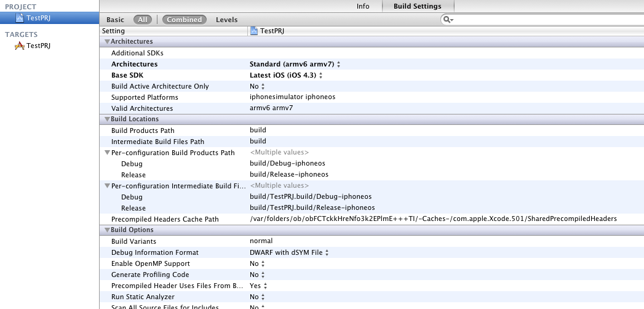Collapse Per-configuration Build Products Path
Screen dimensions: 644x309
coord(108,153)
